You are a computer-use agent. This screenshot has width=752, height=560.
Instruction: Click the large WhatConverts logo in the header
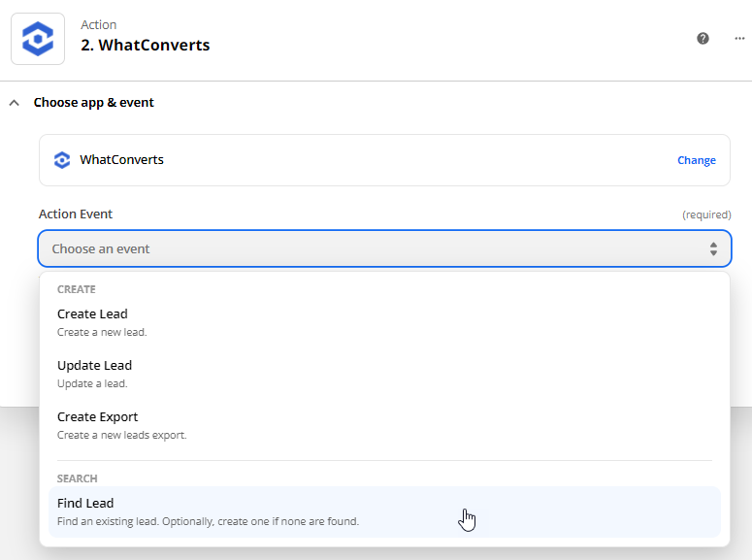pos(38,39)
